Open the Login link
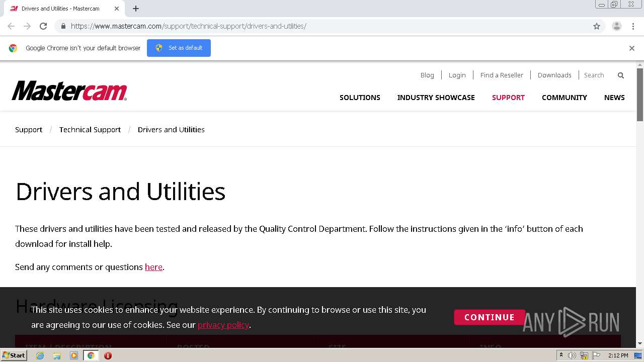 tap(457, 75)
